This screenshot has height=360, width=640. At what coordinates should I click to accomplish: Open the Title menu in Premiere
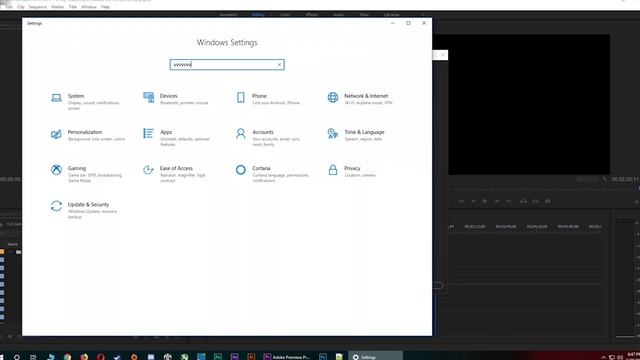pos(73,7)
